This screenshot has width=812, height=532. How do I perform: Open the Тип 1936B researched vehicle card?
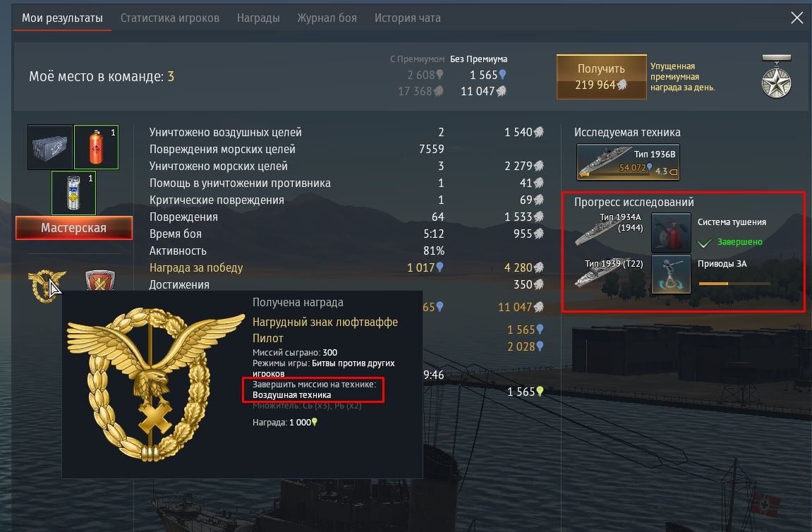pos(628,162)
